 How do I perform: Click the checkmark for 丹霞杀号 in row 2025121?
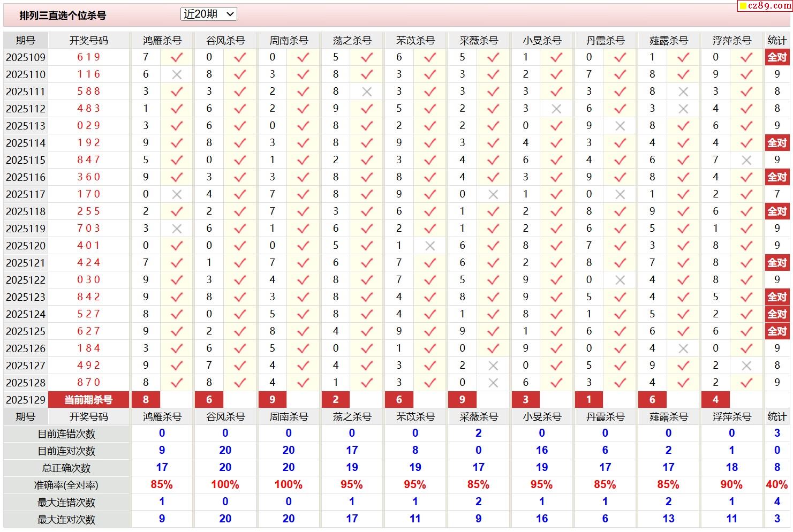point(620,263)
